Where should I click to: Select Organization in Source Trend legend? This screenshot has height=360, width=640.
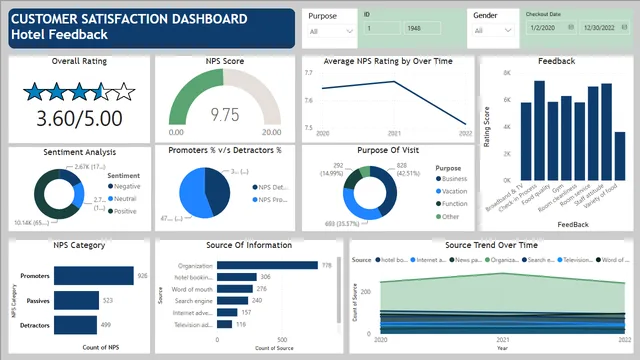click(502, 260)
